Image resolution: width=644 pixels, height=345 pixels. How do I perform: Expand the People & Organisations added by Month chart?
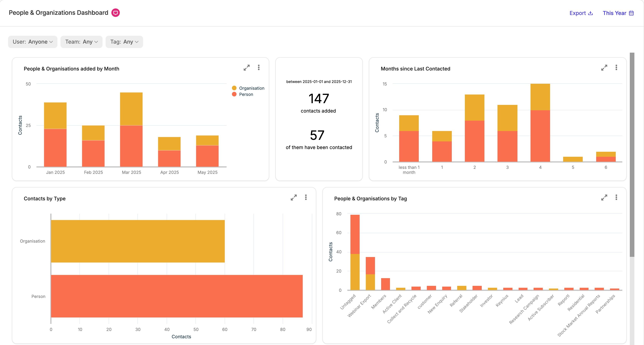pyautogui.click(x=247, y=68)
